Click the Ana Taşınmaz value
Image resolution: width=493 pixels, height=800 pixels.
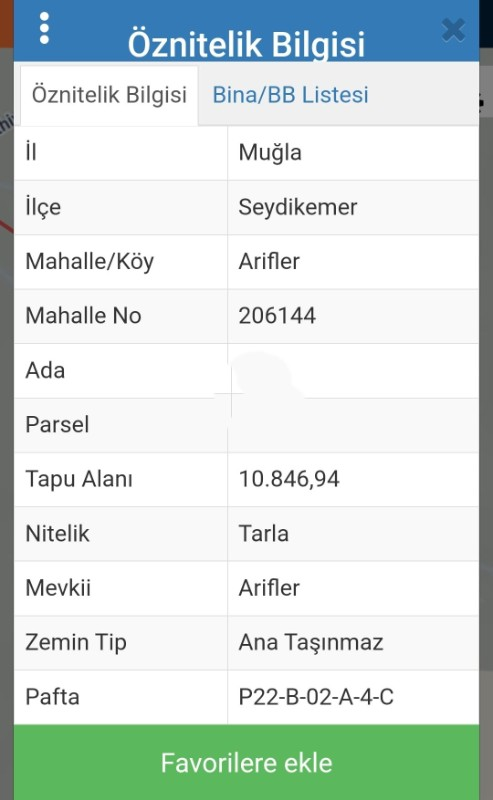(311, 642)
